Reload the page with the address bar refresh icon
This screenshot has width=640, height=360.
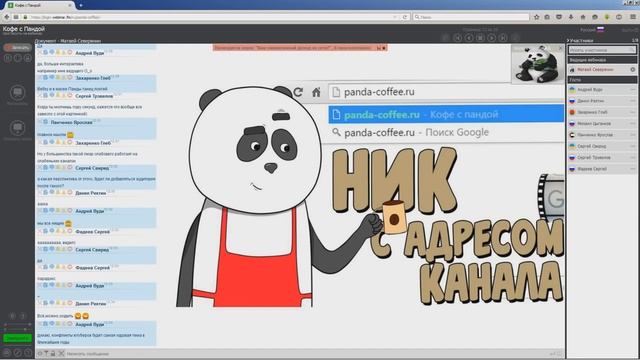405,17
